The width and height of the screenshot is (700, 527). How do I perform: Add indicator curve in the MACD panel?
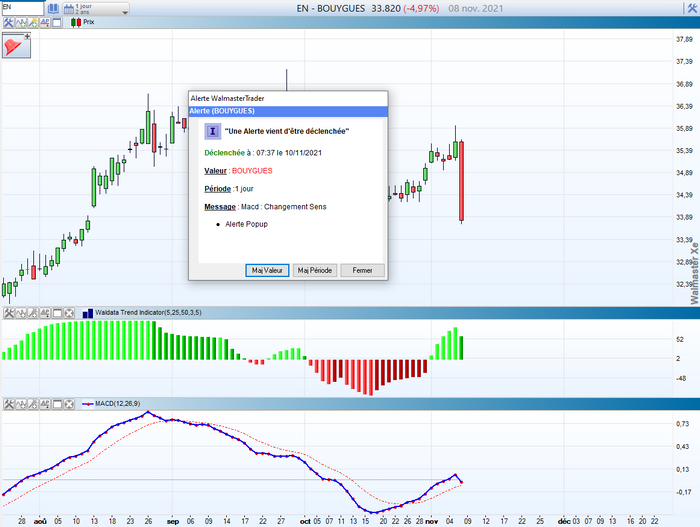pyautogui.click(x=21, y=404)
